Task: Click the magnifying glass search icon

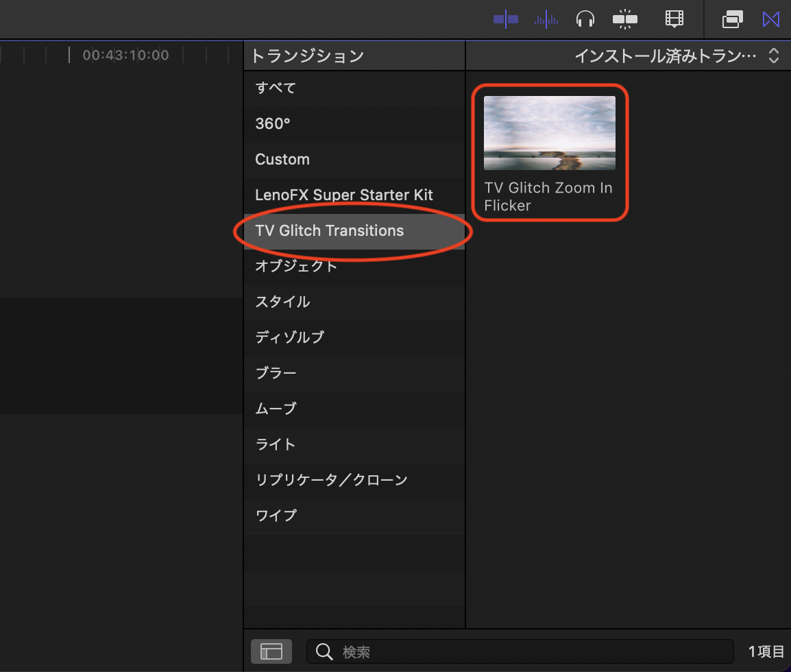Action: pyautogui.click(x=324, y=651)
